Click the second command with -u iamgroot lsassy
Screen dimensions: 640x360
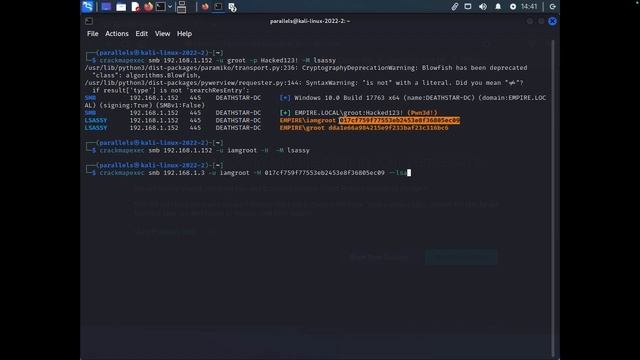coord(204,150)
